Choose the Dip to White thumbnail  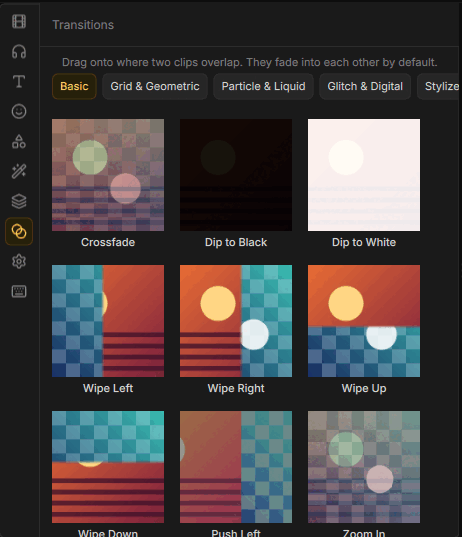pyautogui.click(x=364, y=175)
